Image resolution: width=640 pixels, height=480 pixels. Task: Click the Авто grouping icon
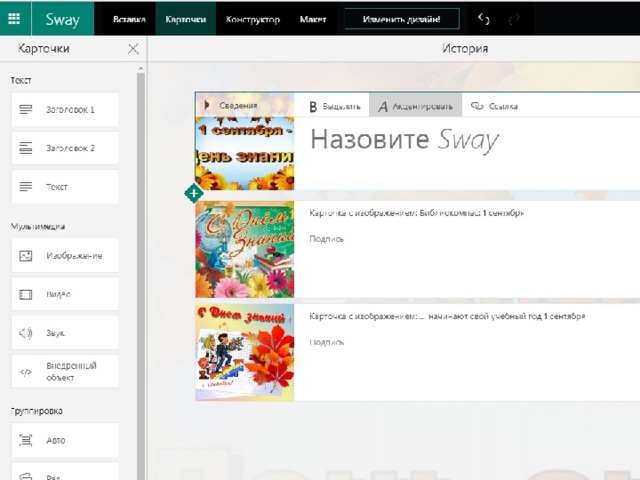click(25, 440)
